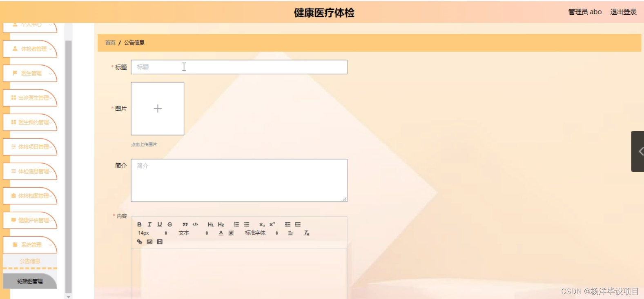Insert an ordered list
Image resolution: width=644 pixels, height=299 pixels.
[x=236, y=224]
